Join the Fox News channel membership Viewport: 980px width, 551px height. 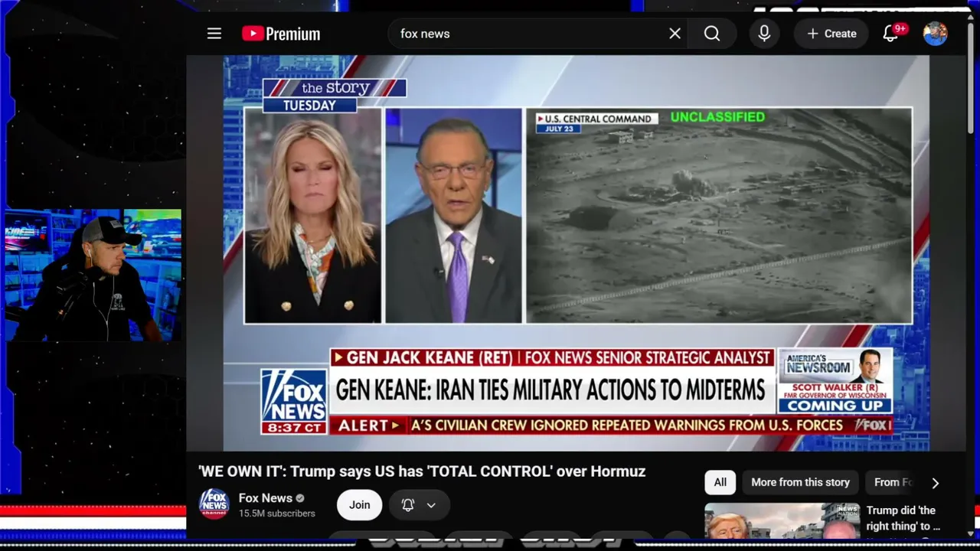coord(359,505)
